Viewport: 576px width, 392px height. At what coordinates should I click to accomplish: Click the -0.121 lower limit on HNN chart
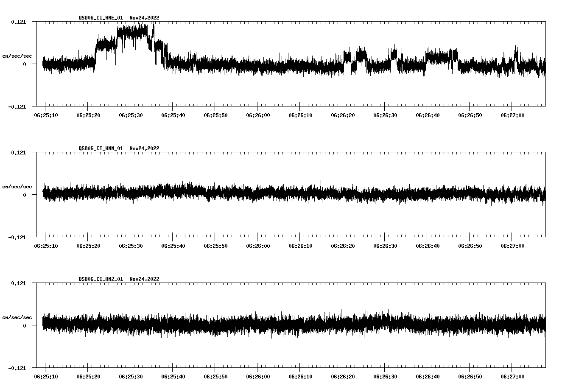[17, 237]
